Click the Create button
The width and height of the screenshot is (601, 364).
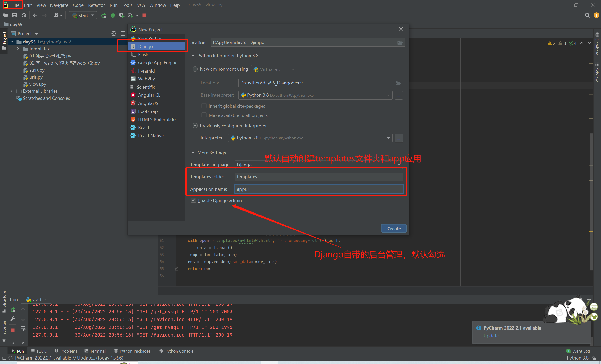[394, 228]
